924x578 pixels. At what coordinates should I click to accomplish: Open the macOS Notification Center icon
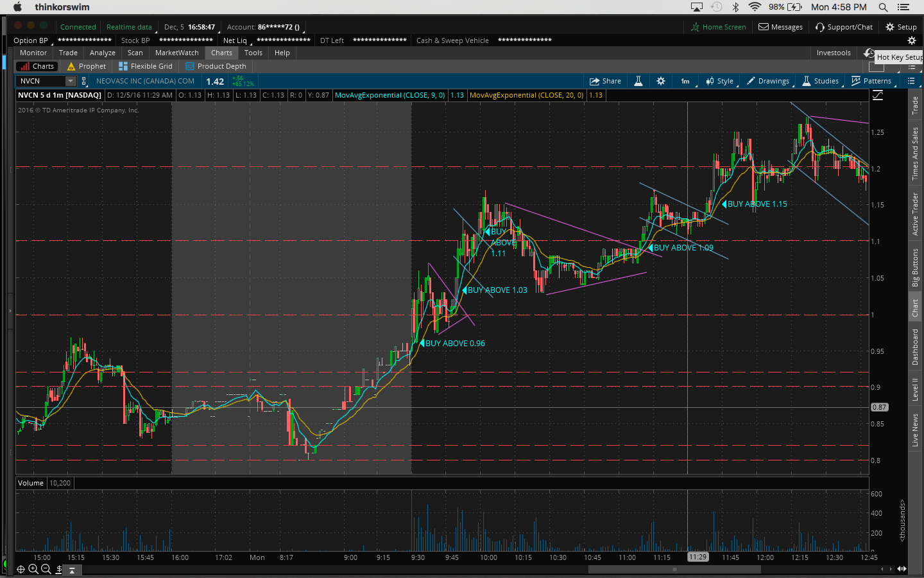(x=903, y=7)
